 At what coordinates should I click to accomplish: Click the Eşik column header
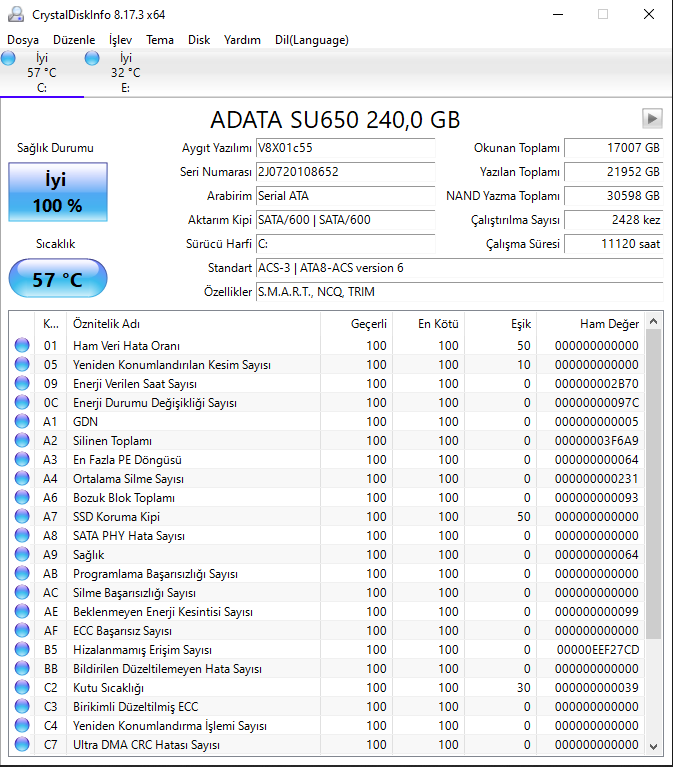tap(500, 324)
